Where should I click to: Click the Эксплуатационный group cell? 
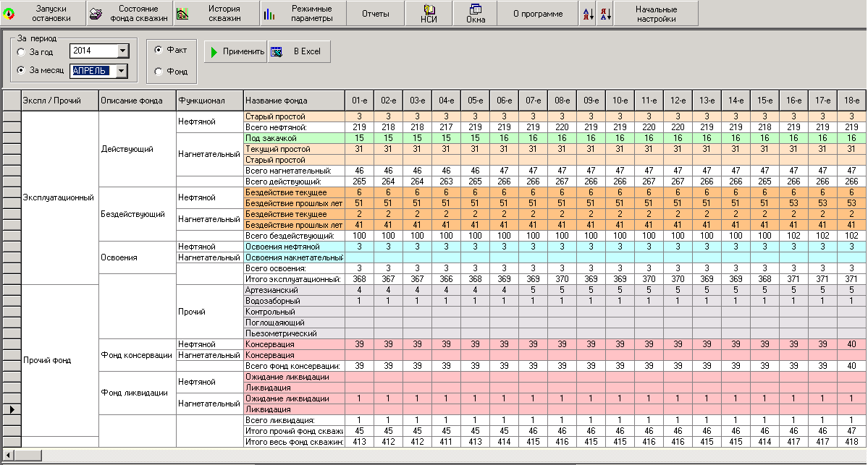pos(60,198)
